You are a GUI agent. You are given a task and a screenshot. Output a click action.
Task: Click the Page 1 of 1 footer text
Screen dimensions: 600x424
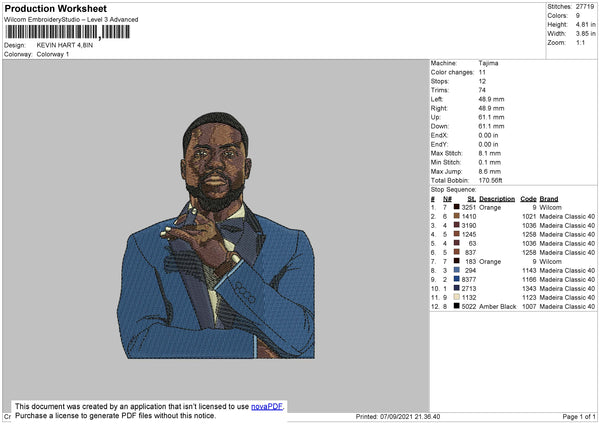point(579,417)
